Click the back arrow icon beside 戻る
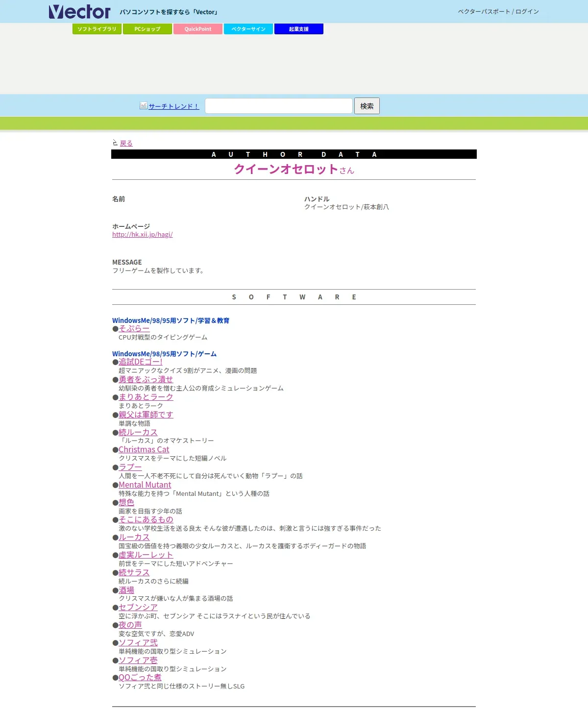 [x=115, y=143]
